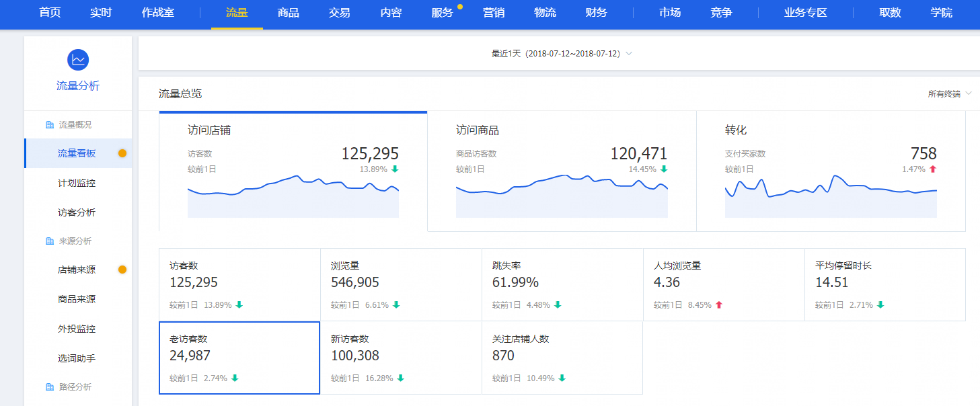The image size is (980, 406).
Task: Click the 流量分析 chart logo icon
Action: click(78, 60)
